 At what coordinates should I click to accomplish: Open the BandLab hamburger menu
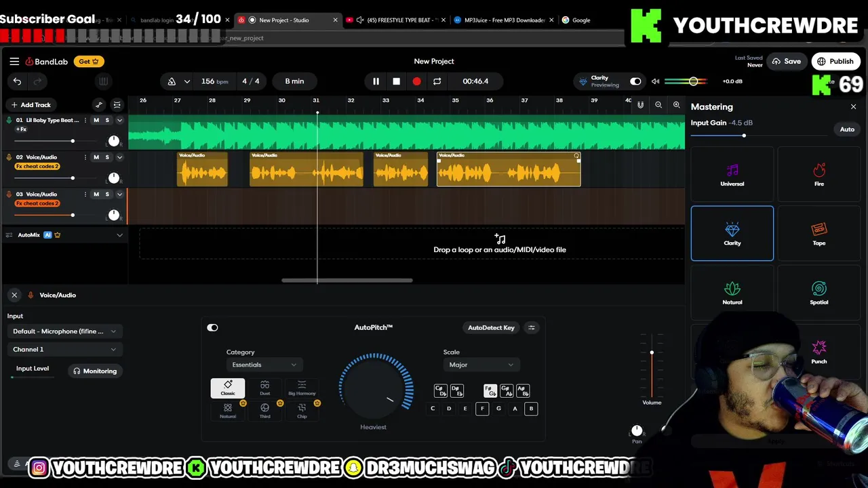14,62
